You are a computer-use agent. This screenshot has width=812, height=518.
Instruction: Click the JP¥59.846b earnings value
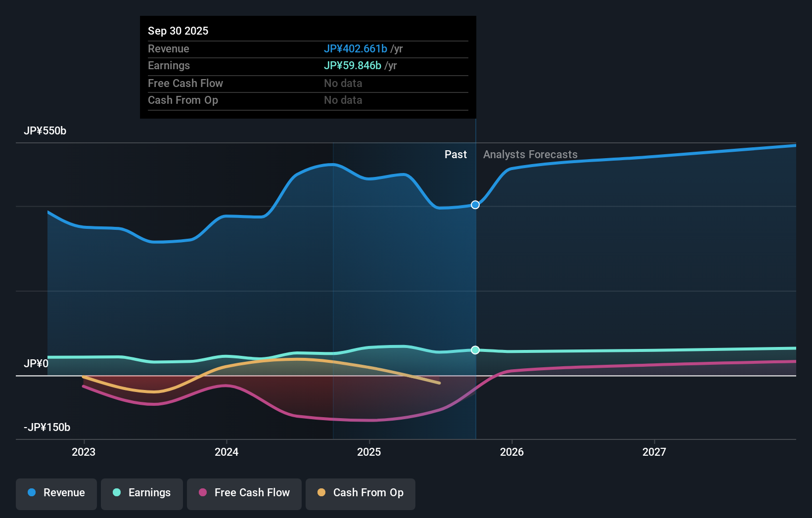(353, 65)
